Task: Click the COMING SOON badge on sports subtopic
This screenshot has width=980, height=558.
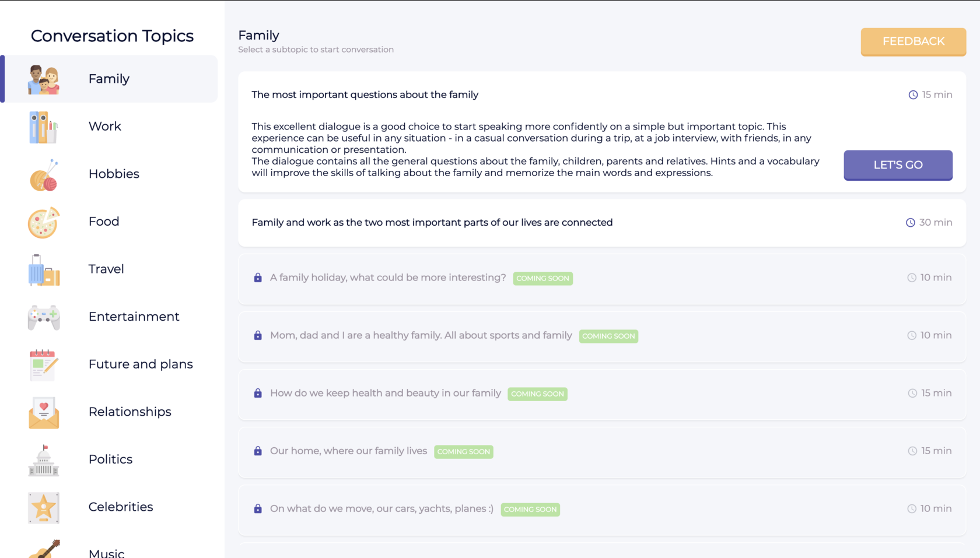Action: pyautogui.click(x=608, y=336)
